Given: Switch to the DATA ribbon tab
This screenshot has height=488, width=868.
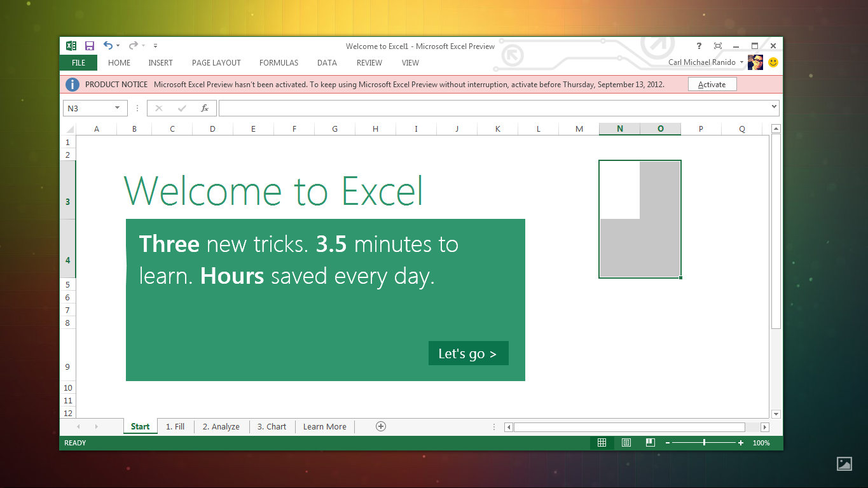Looking at the screenshot, I should click(x=327, y=62).
